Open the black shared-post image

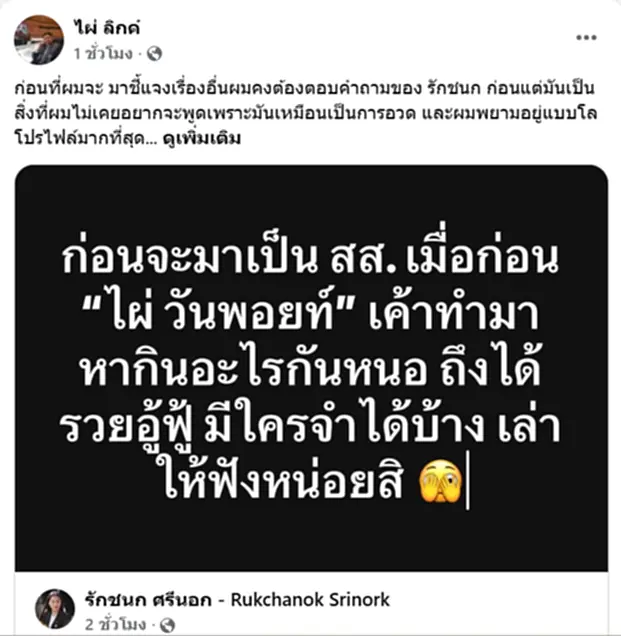(311, 368)
